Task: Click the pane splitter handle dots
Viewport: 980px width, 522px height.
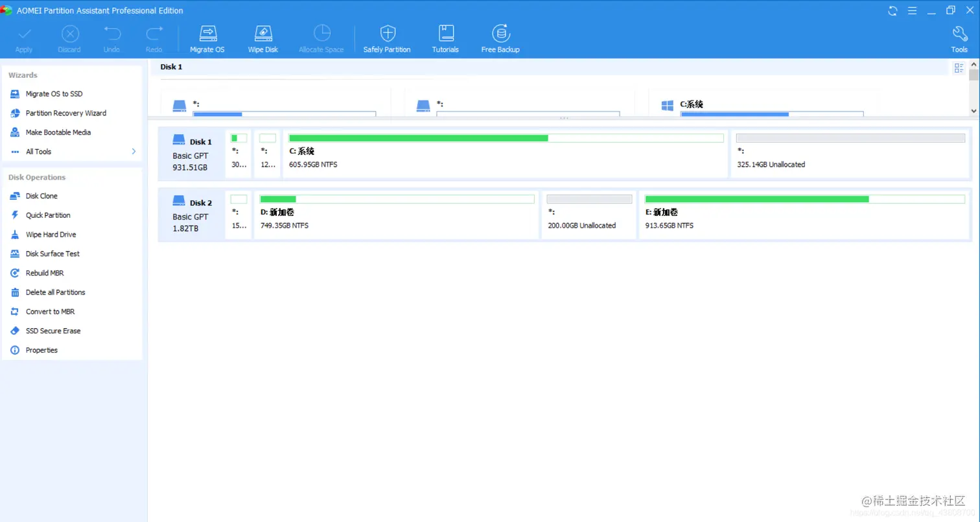Action: pyautogui.click(x=564, y=118)
